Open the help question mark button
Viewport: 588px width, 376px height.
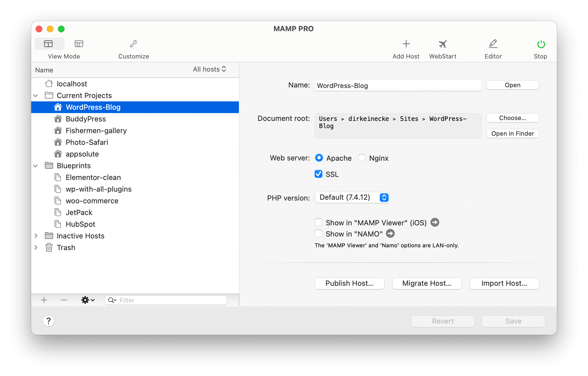click(x=48, y=321)
